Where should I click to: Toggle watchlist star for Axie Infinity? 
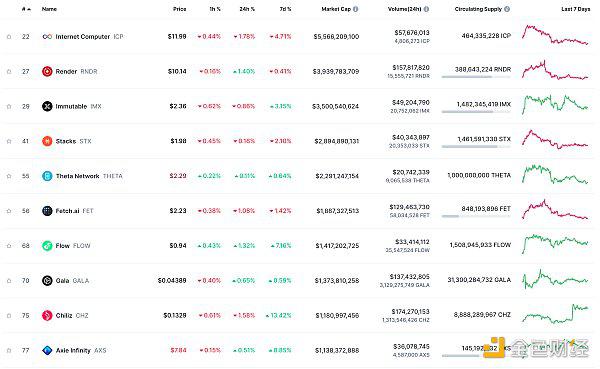click(x=9, y=350)
